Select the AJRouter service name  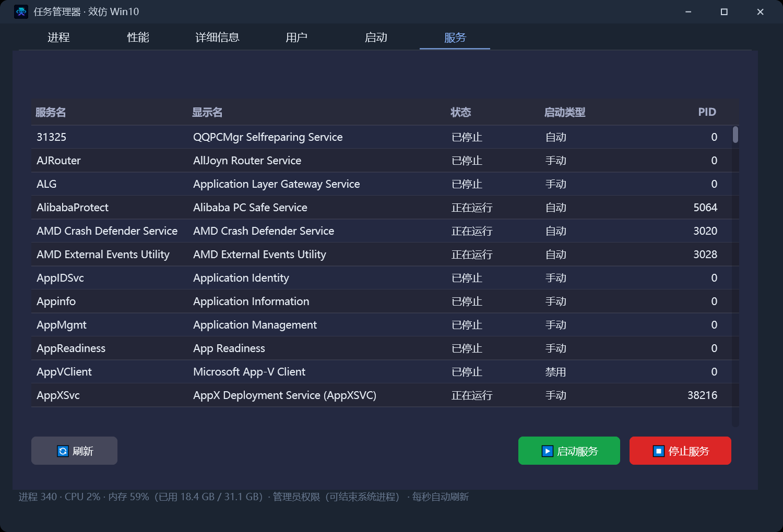(58, 161)
